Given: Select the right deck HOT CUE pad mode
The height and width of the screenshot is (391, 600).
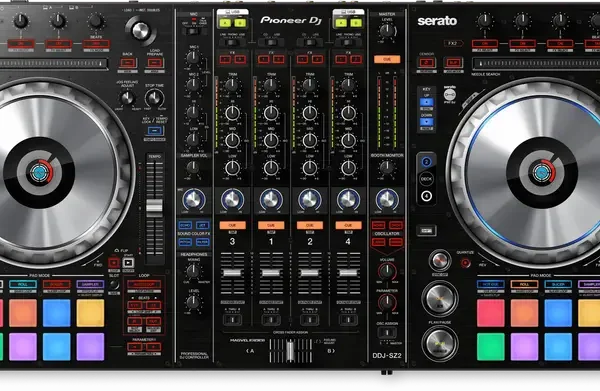Looking at the screenshot, I should pyautogui.click(x=490, y=284).
